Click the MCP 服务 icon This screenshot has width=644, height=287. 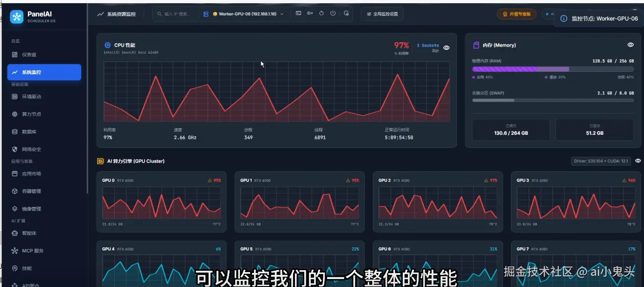click(14, 251)
